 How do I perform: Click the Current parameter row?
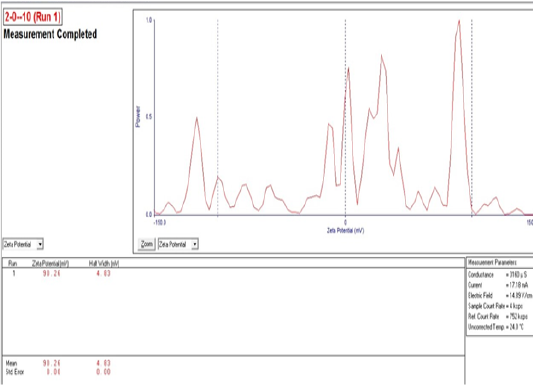[498, 285]
